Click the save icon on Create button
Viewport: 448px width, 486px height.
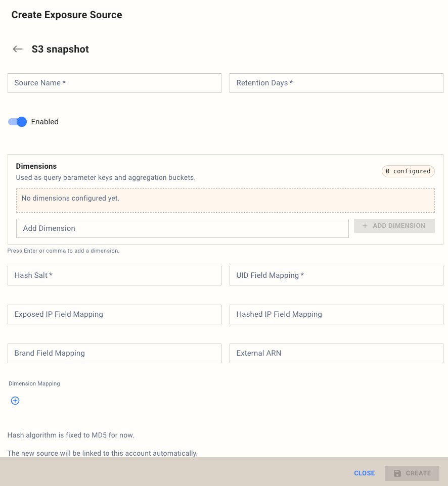coord(397,473)
